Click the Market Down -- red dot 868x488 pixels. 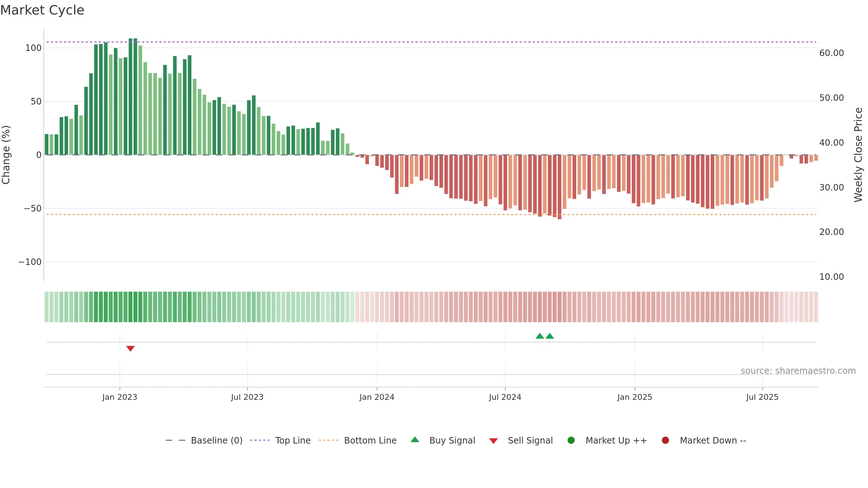click(665, 440)
